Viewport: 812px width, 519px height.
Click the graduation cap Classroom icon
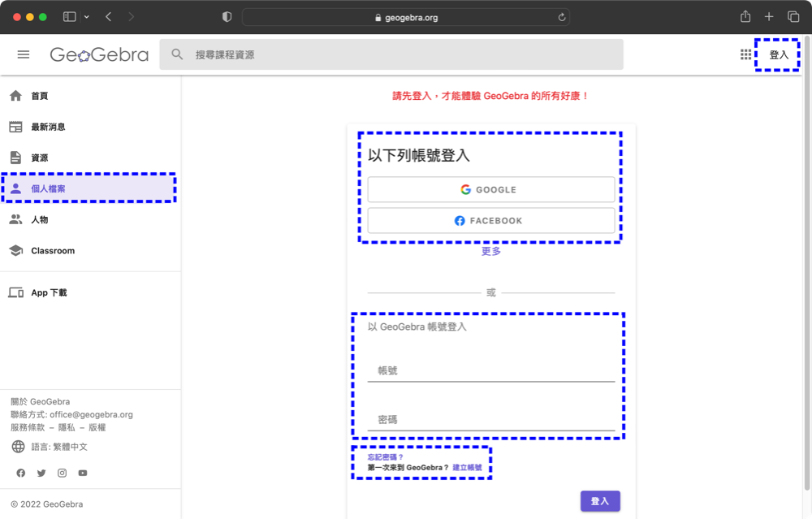(16, 251)
